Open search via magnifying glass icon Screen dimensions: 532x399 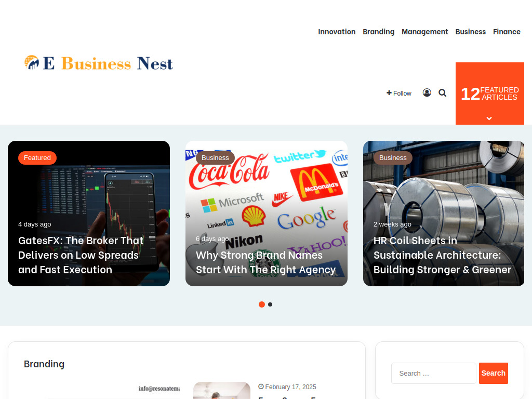pyautogui.click(x=443, y=92)
